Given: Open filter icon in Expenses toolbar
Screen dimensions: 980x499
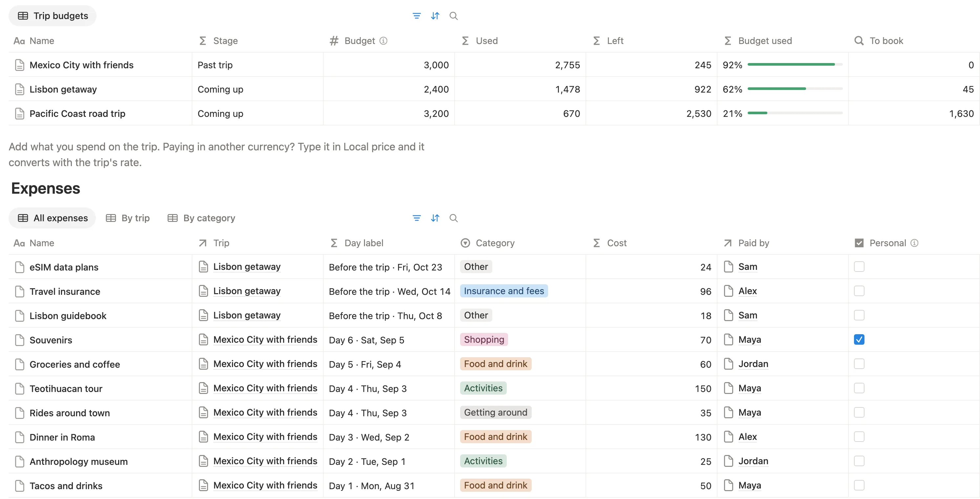Looking at the screenshot, I should [416, 218].
